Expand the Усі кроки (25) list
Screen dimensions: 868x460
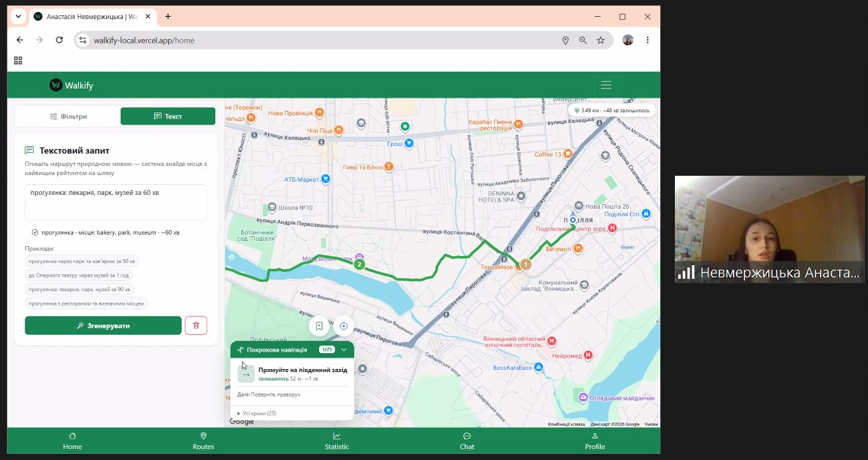257,413
